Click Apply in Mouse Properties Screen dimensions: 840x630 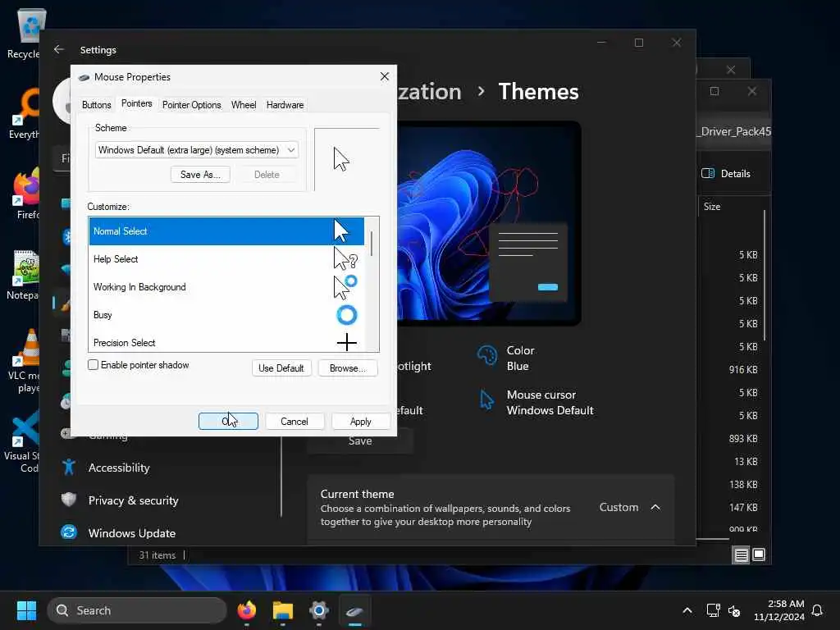click(361, 422)
